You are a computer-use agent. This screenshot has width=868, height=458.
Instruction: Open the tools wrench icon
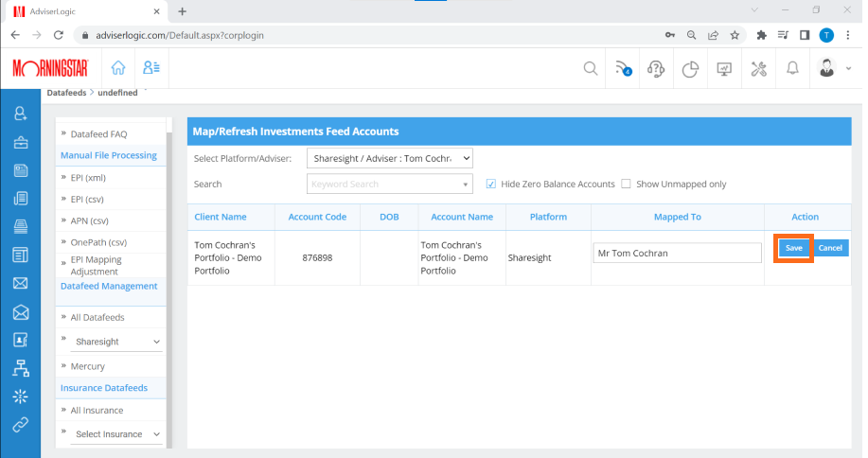[758, 68]
